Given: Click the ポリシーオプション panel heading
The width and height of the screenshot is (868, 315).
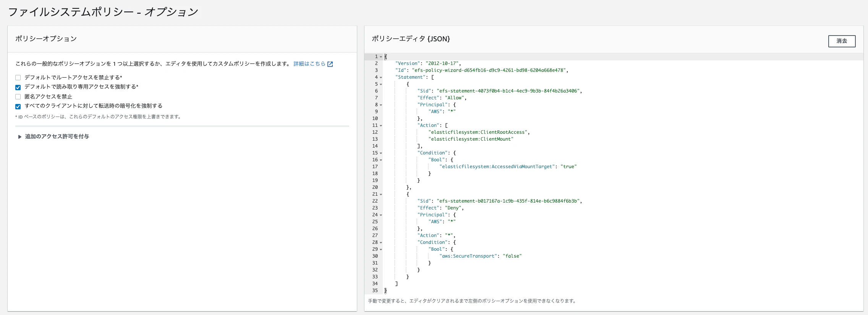Looking at the screenshot, I should tap(46, 39).
